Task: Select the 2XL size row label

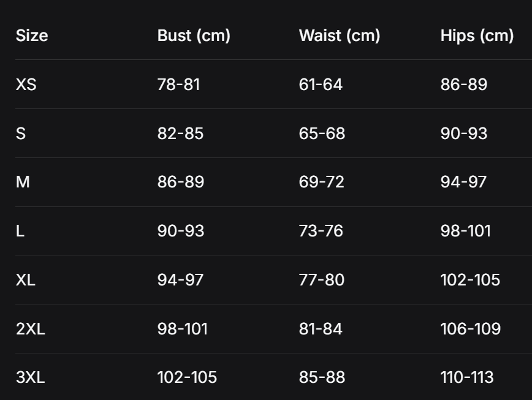Action: 30,329
